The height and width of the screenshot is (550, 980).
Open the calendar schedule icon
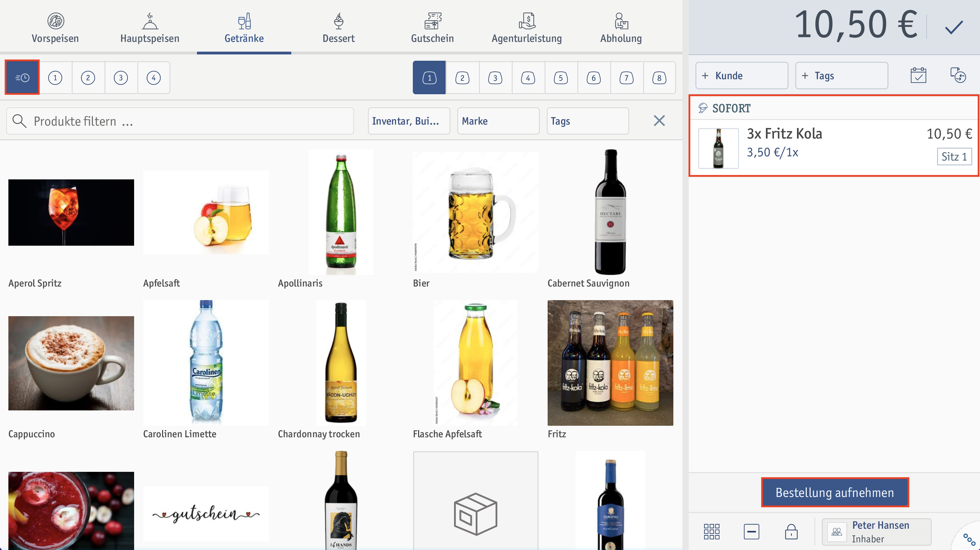pos(918,75)
